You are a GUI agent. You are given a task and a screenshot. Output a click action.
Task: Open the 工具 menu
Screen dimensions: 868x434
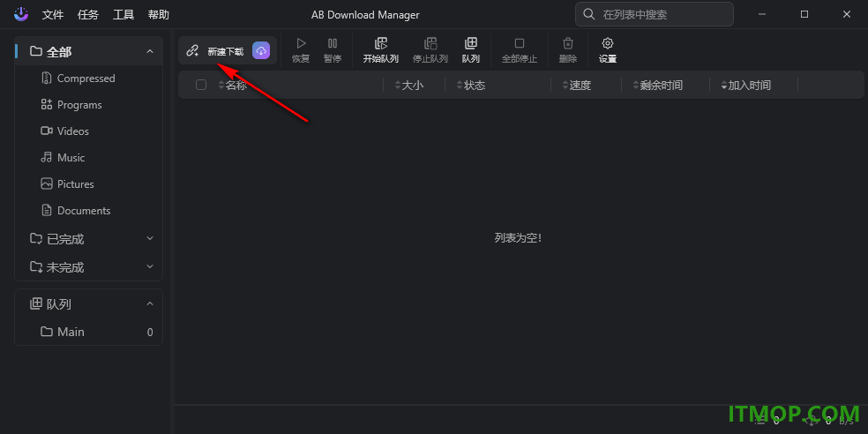[123, 15]
